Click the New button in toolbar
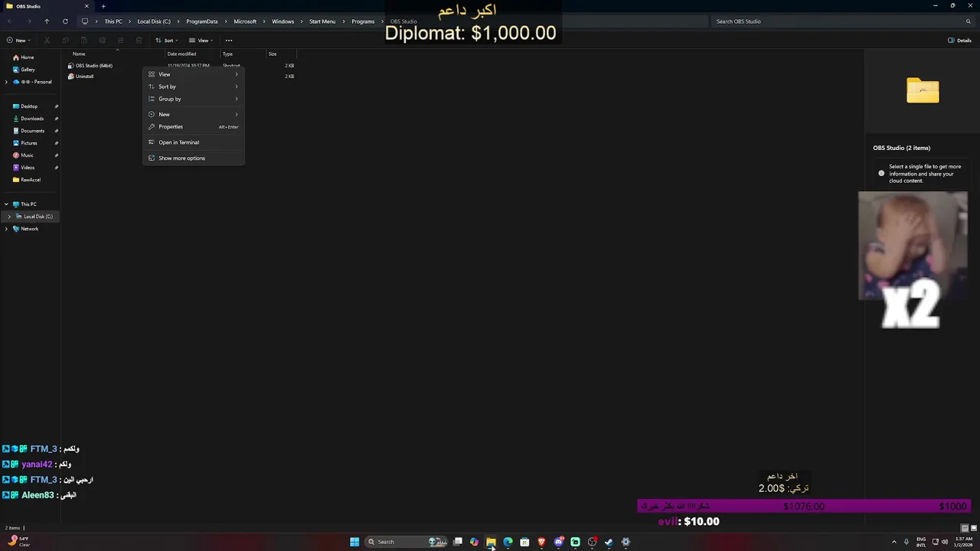This screenshot has height=551, width=980. click(18, 41)
